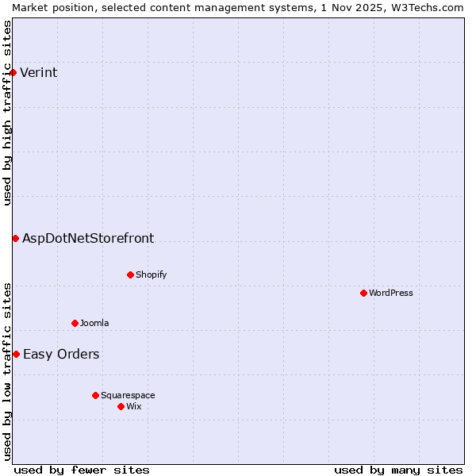Screen dimensions: 476x476
Task: Click the AspDotNetStorefront text label
Action: [x=88, y=238]
